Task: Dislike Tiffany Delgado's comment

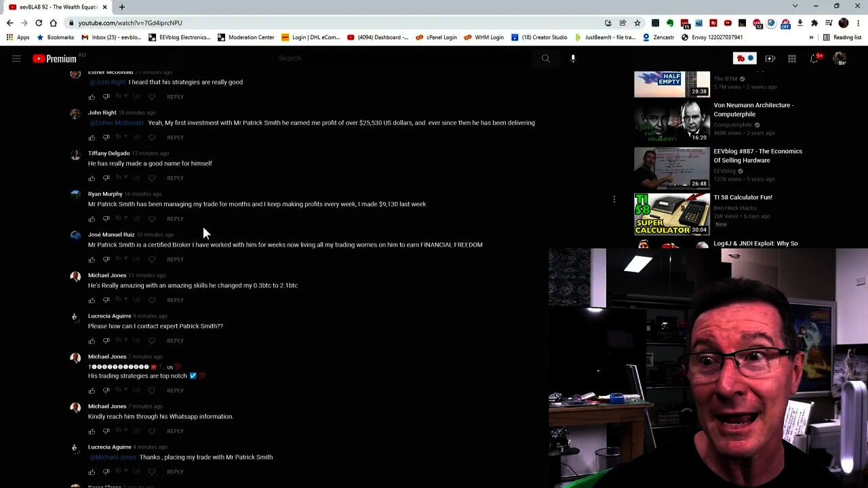Action: tap(106, 178)
